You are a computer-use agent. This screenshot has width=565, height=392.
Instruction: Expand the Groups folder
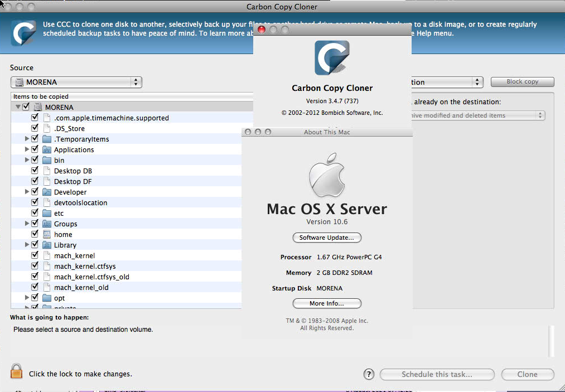pyautogui.click(x=27, y=224)
